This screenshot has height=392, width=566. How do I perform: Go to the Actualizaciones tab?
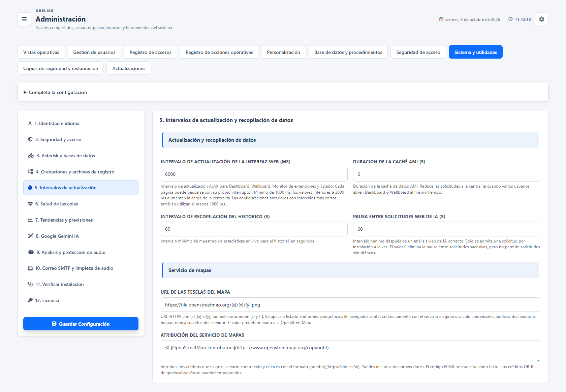pos(129,68)
